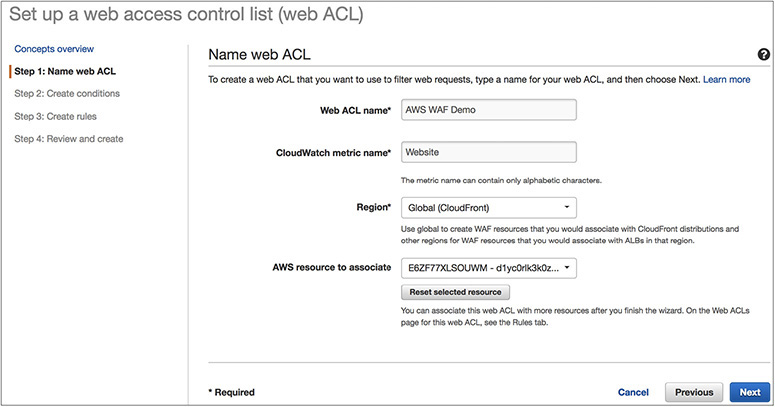Open the Concepts overview link
Screen dimensions: 775x407
(x=54, y=49)
